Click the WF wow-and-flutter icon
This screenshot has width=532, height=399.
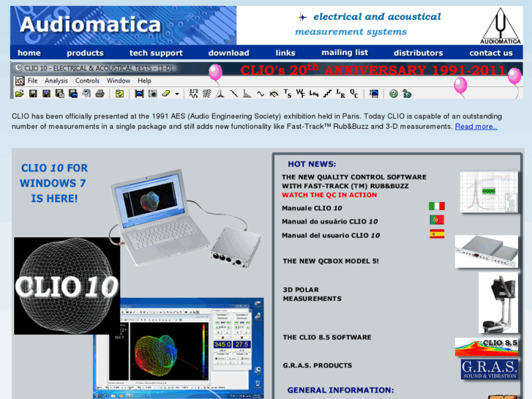(x=301, y=94)
